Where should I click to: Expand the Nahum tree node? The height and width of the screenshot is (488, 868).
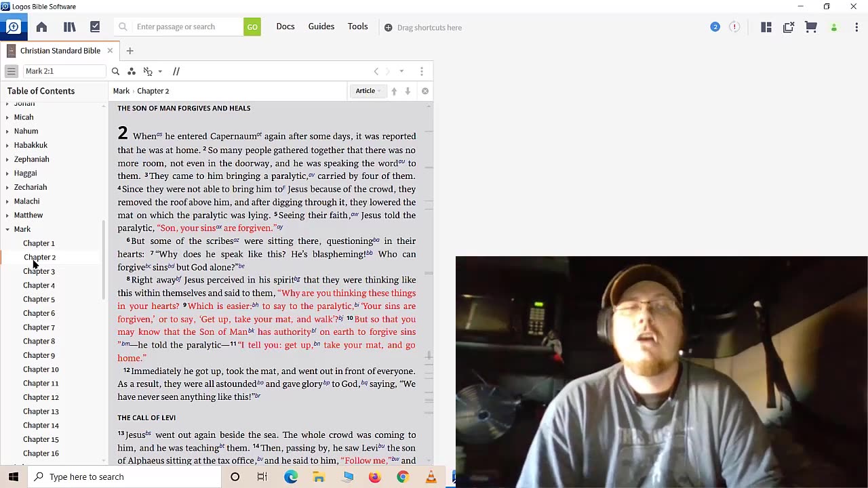point(7,131)
